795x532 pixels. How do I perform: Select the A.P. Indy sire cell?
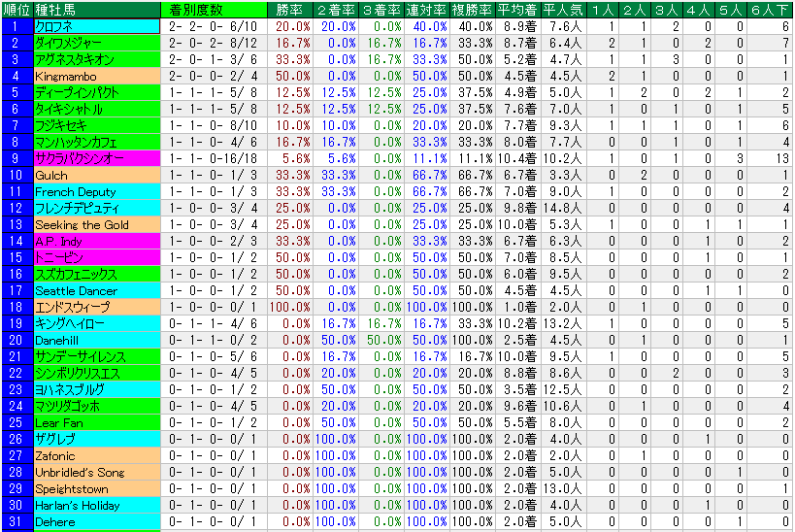tap(97, 241)
